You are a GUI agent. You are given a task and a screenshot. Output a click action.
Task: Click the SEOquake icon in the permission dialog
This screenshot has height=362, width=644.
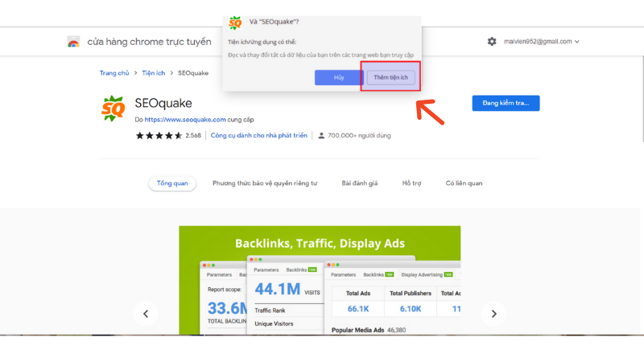(235, 23)
